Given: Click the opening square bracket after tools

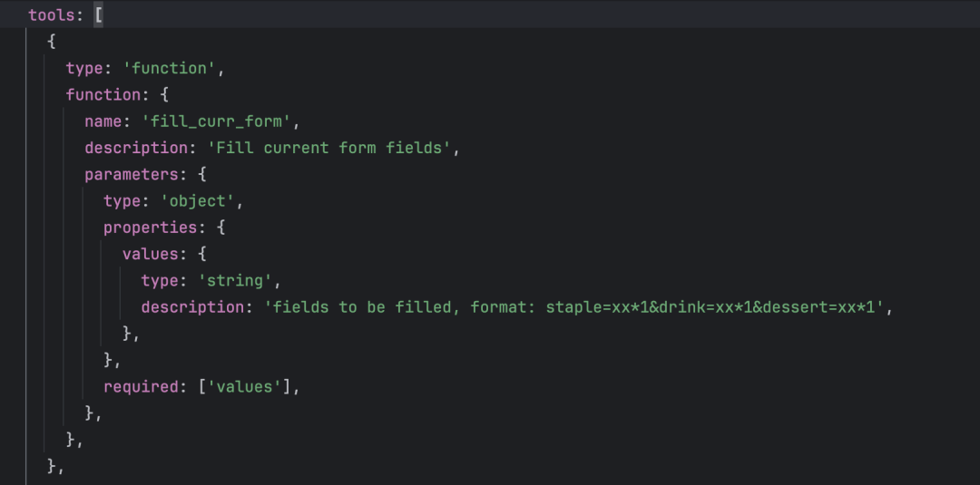Looking at the screenshot, I should click(98, 15).
